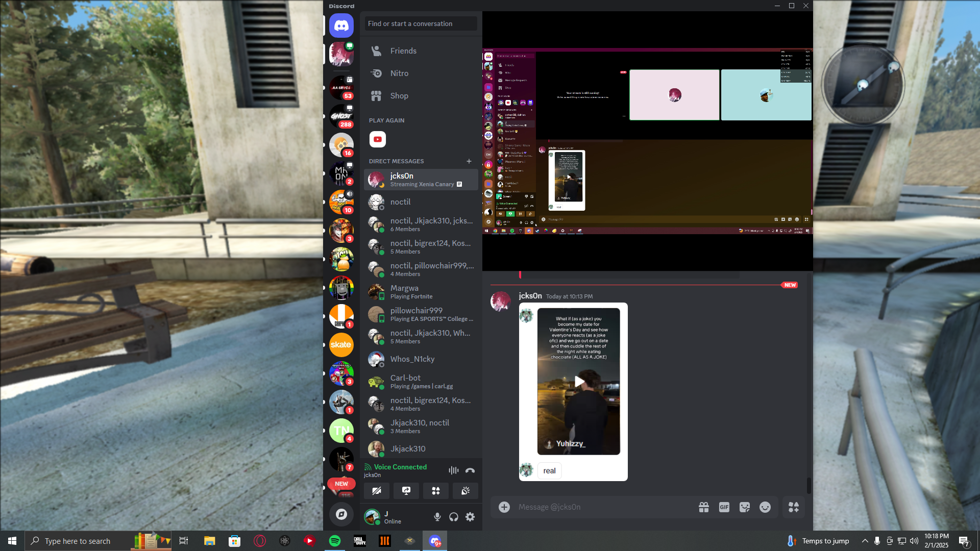
Task: Open the Nitro page
Action: pos(399,73)
